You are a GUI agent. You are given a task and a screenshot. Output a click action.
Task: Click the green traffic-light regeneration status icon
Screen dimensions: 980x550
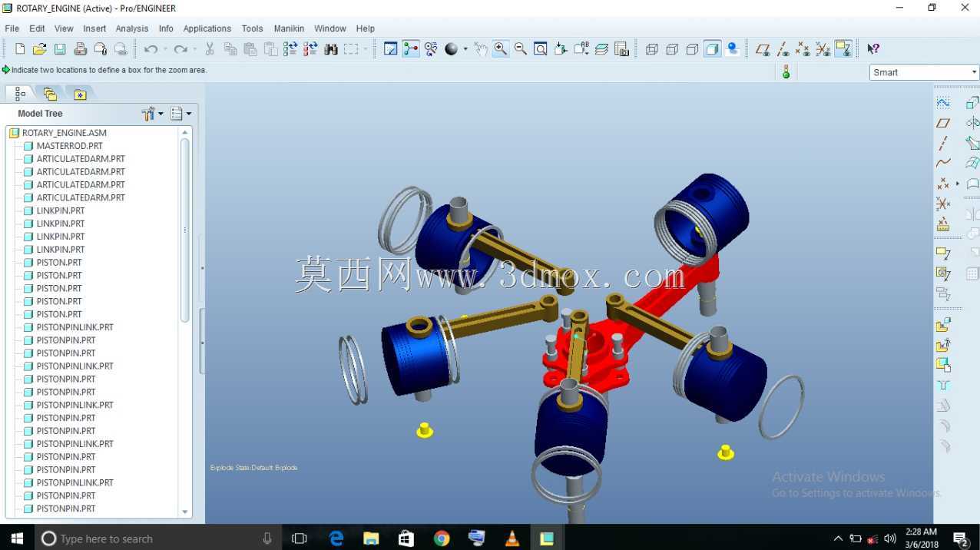pyautogui.click(x=786, y=72)
